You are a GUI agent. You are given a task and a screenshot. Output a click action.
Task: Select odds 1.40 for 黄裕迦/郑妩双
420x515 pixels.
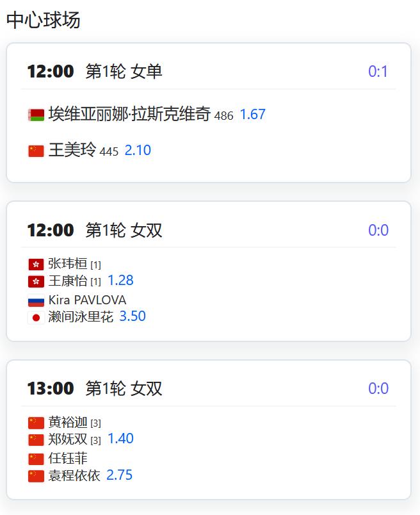pyautogui.click(x=120, y=439)
